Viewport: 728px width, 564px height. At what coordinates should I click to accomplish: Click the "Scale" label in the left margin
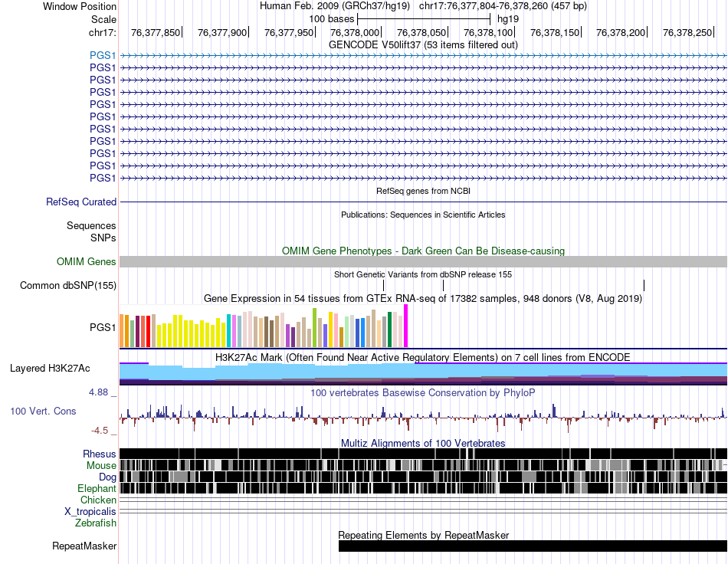click(103, 19)
